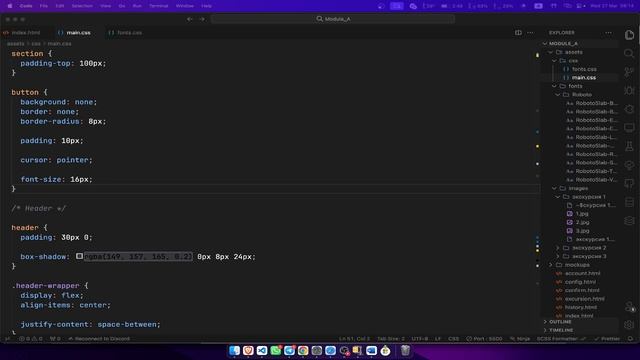
Task: Open Explorer panel more actions ellipsis
Action: (608, 33)
